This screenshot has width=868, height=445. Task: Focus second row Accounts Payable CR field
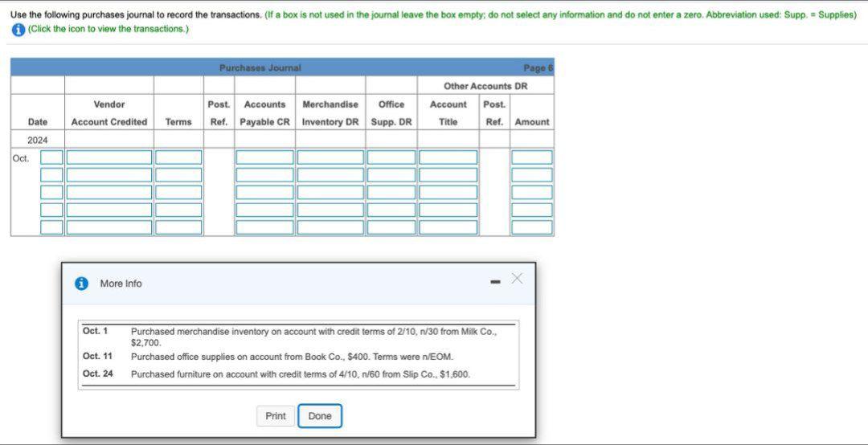[264, 175]
